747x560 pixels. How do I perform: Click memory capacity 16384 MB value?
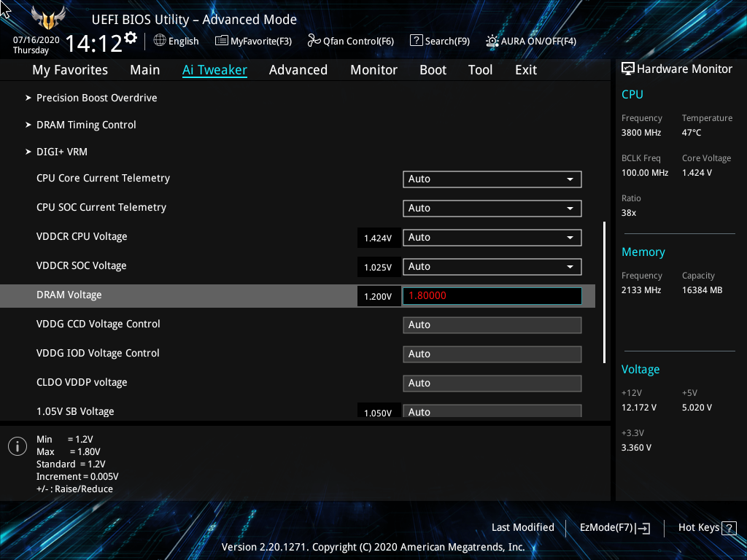[x=703, y=290]
